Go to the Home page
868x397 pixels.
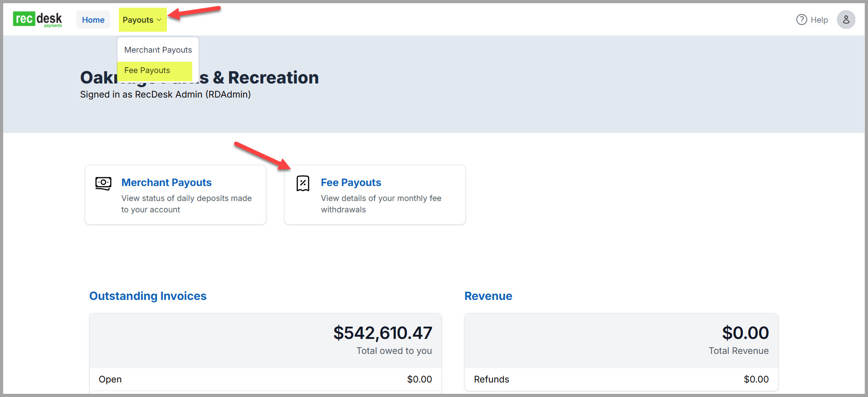pyautogui.click(x=93, y=20)
